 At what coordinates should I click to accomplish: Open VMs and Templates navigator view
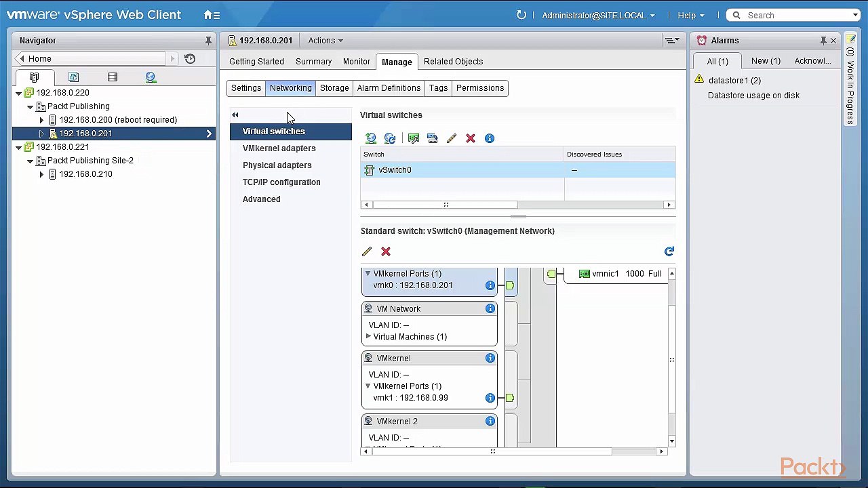point(73,77)
